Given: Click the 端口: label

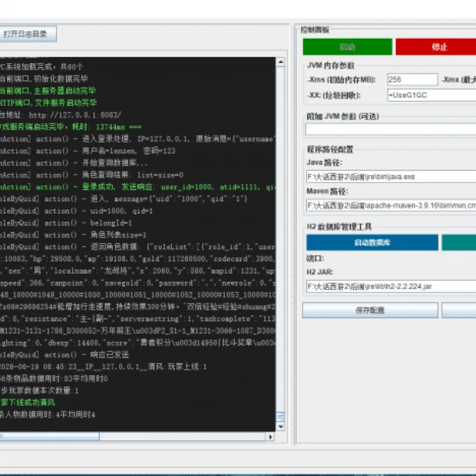Looking at the screenshot, I should point(315,258).
